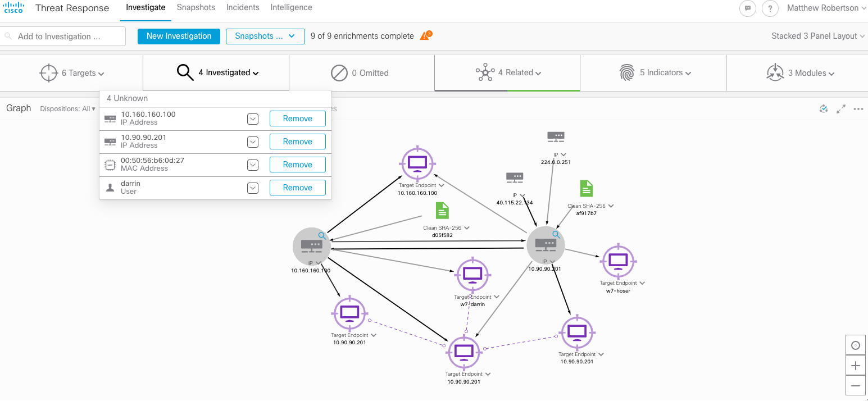868x401 pixels.
Task: Click the graph zoom out minus button
Action: 856,386
